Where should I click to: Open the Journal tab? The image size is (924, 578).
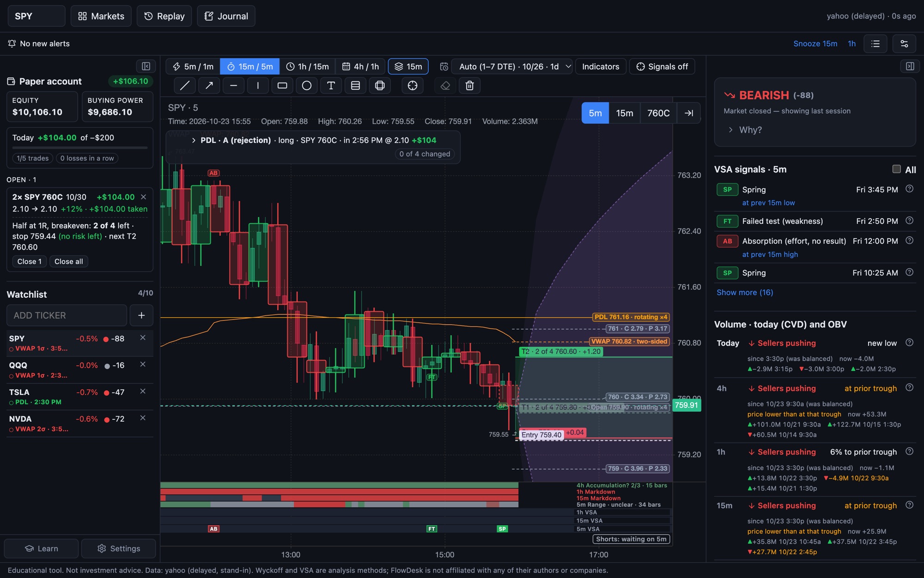226,16
